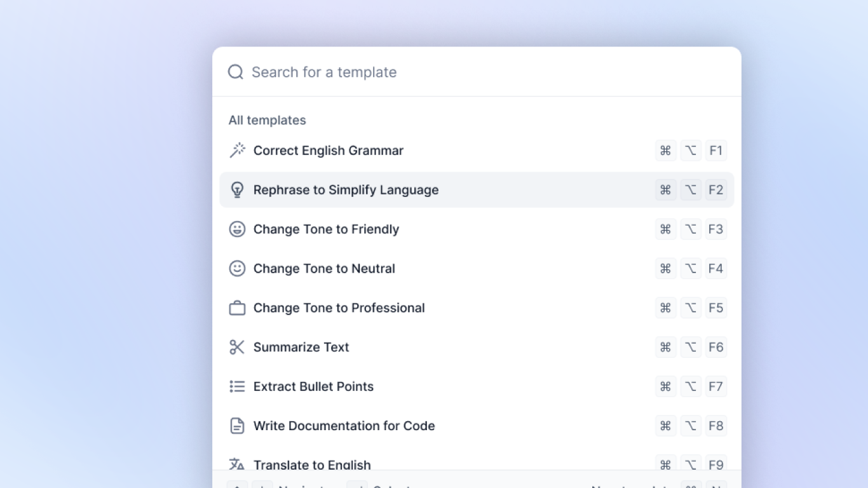
Task: Click the magnifying glass search icon
Action: tap(236, 72)
